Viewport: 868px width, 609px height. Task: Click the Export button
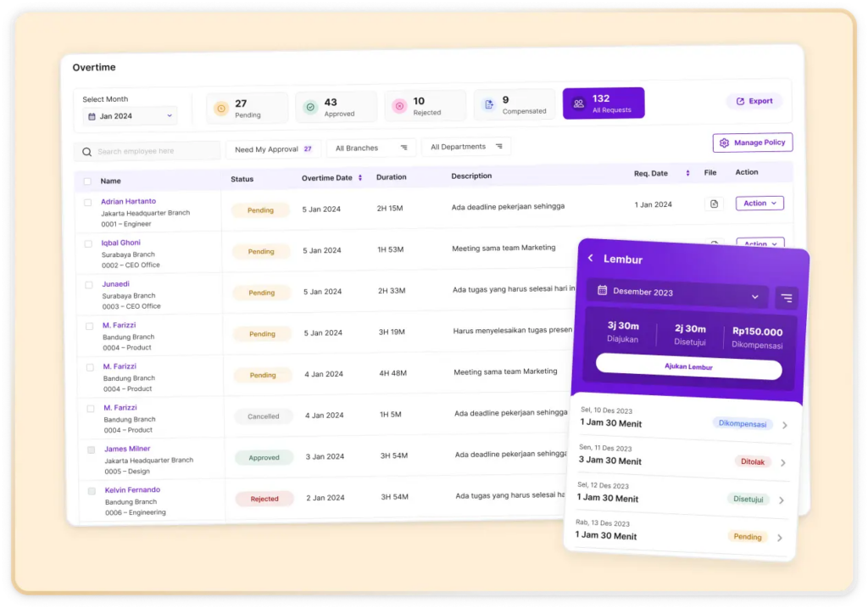pos(754,101)
